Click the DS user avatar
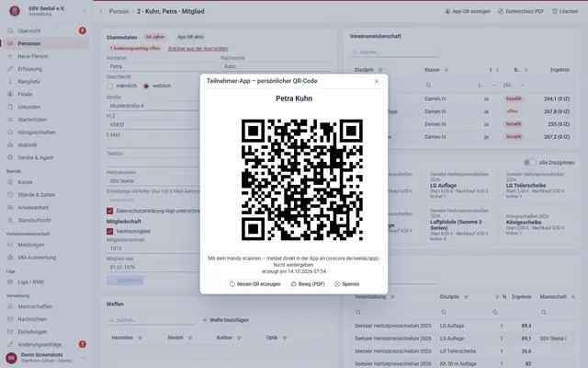The image size is (588, 368). [x=11, y=358]
